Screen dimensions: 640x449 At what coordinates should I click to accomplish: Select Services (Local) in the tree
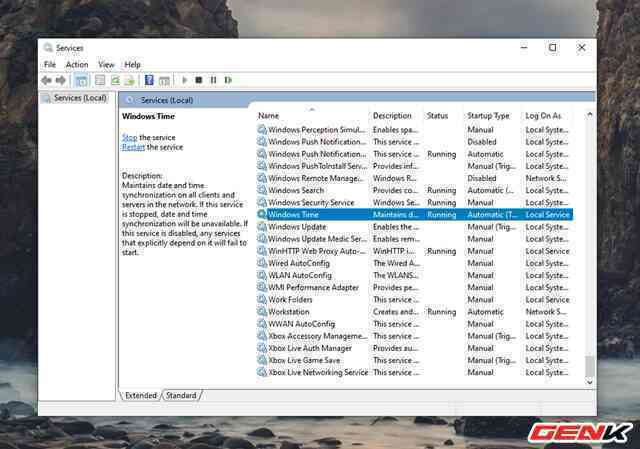click(x=80, y=98)
